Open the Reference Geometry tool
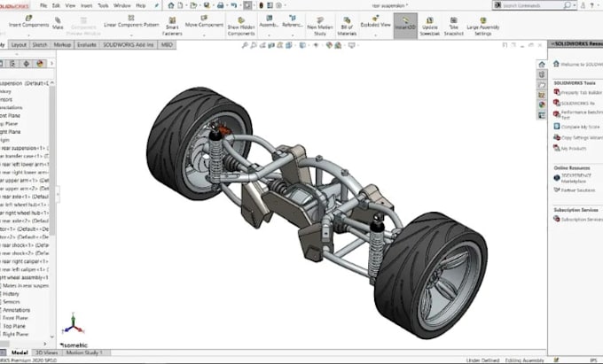Viewport: 603px width, 364px height. 293,21
